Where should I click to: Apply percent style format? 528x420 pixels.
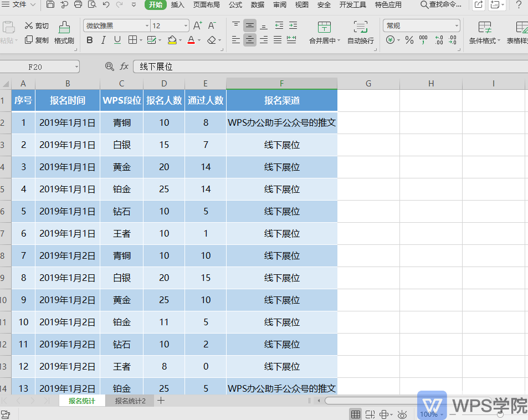[409, 40]
